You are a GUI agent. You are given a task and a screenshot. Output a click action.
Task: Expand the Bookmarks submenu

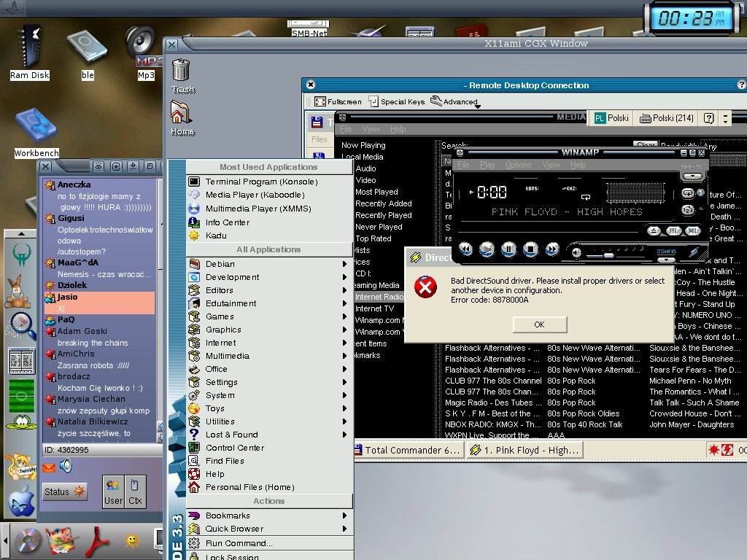pyautogui.click(x=269, y=516)
